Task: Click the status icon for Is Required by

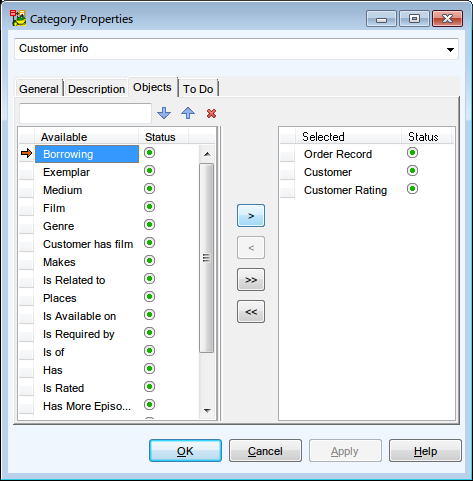Action: (x=150, y=333)
